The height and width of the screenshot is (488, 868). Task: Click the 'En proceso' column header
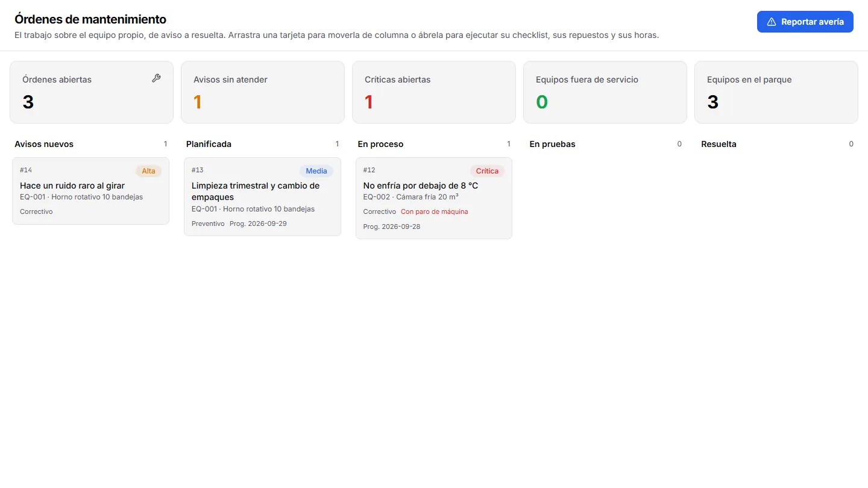click(380, 144)
